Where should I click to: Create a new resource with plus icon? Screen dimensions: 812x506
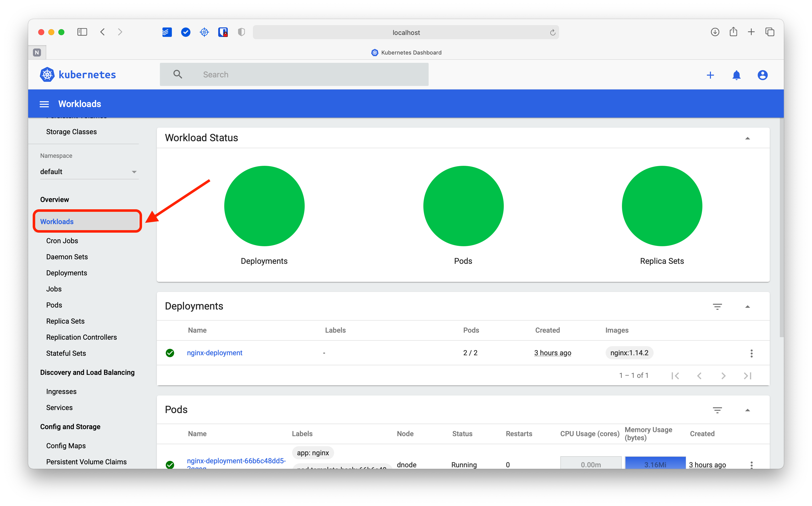point(710,75)
